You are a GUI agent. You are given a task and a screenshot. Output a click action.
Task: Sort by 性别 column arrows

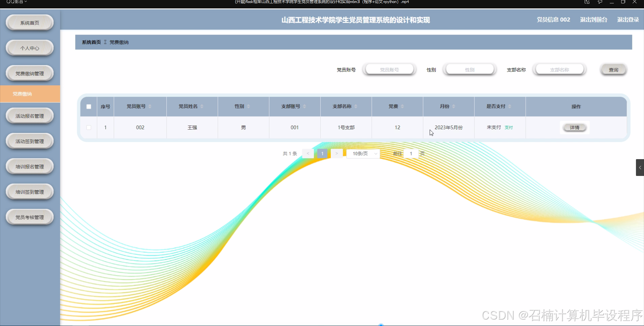(249, 106)
